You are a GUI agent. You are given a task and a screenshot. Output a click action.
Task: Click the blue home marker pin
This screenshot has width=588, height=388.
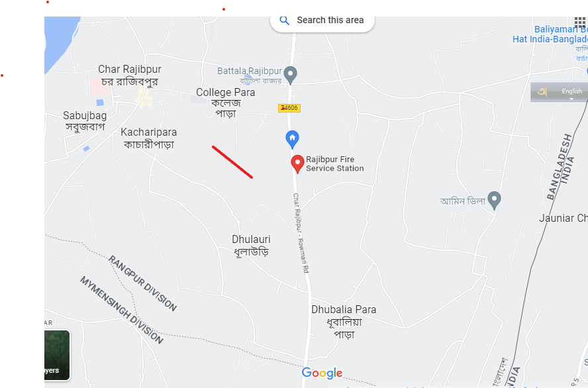point(292,140)
